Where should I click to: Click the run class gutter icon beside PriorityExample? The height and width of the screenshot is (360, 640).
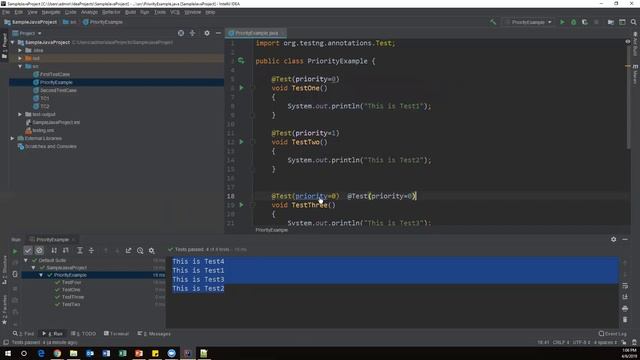tap(241, 61)
